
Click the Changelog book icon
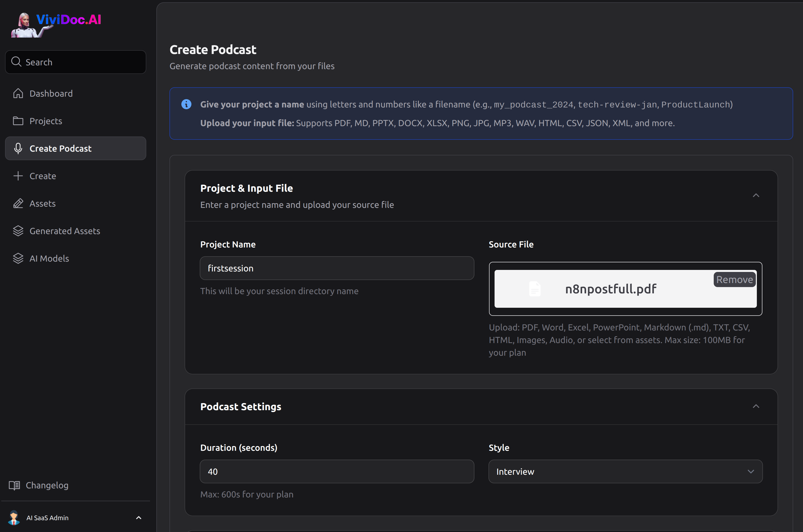pyautogui.click(x=14, y=485)
